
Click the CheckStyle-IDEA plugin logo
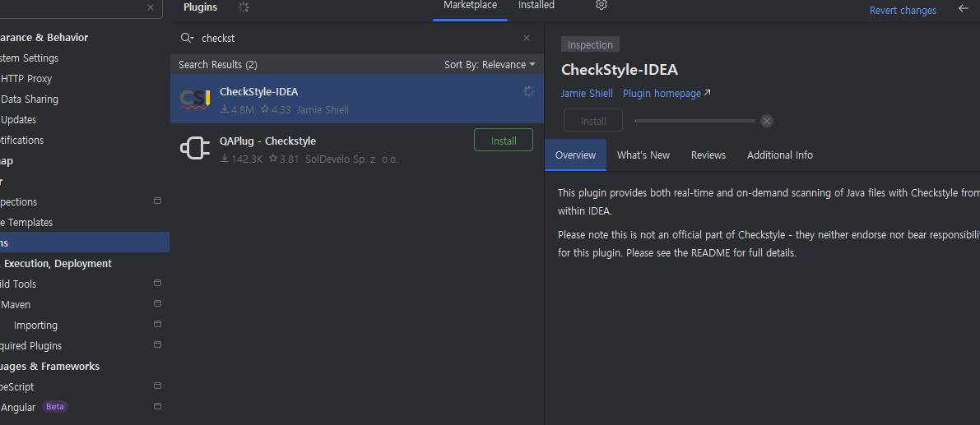point(195,99)
